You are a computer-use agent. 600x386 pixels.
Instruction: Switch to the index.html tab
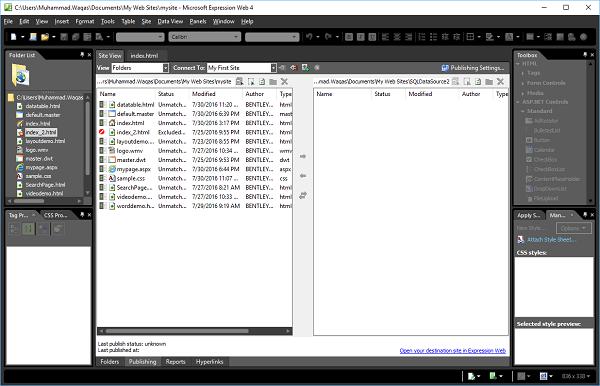click(x=144, y=55)
